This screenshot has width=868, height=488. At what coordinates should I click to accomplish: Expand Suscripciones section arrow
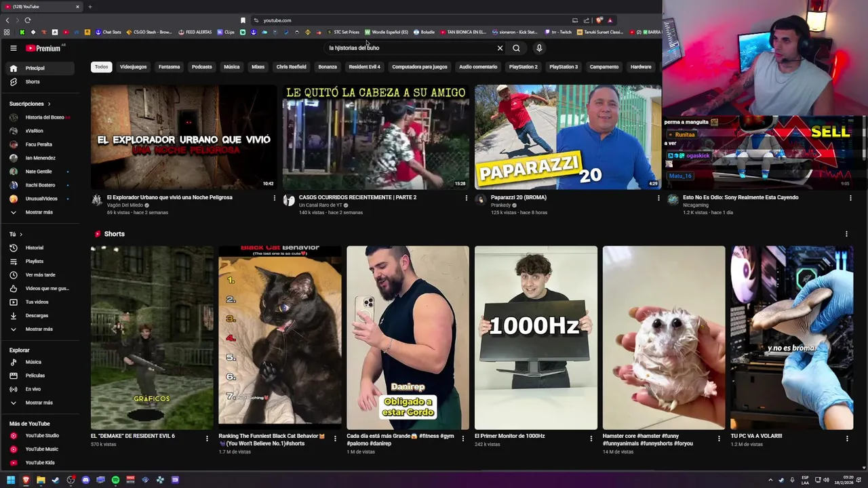point(50,104)
